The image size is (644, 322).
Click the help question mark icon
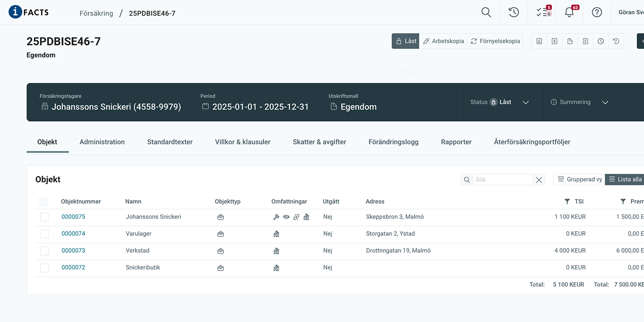click(597, 12)
